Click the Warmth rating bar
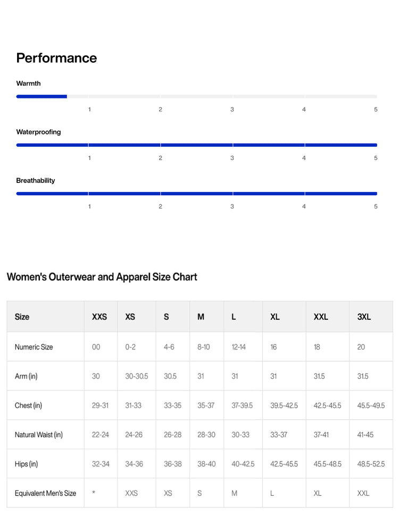 [196, 97]
